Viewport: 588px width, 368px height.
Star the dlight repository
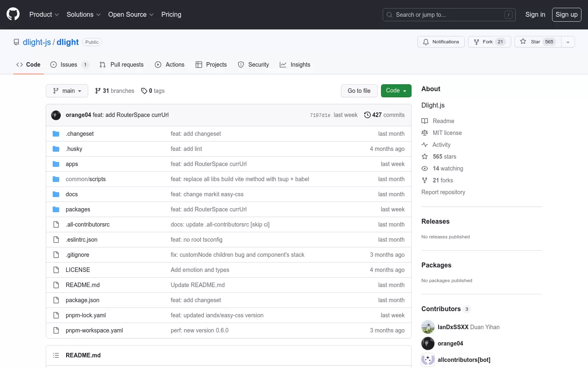[538, 42]
